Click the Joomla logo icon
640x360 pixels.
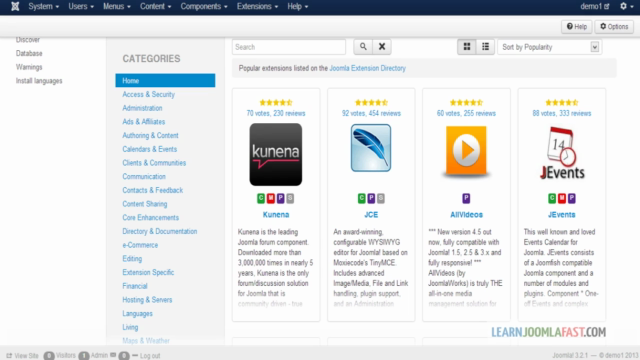(x=15, y=6)
